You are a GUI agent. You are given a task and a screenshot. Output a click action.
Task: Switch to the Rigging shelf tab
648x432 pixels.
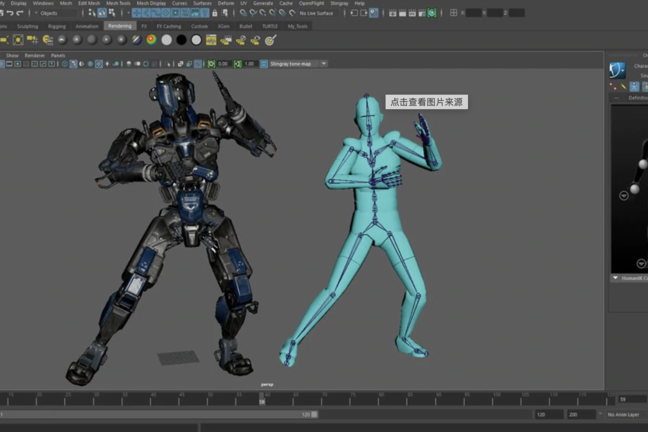click(x=57, y=26)
